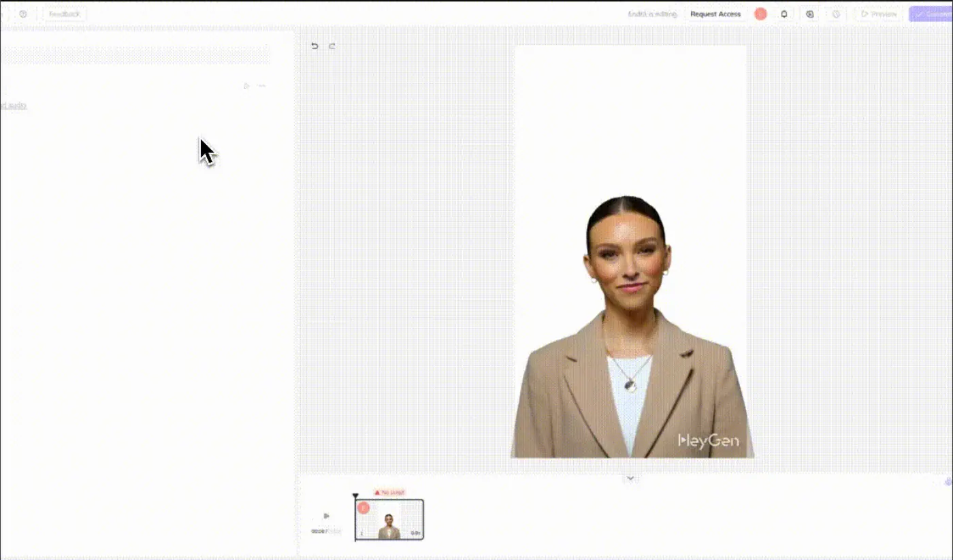Click the redo arrow above the canvas
This screenshot has width=953, height=560.
tap(332, 46)
